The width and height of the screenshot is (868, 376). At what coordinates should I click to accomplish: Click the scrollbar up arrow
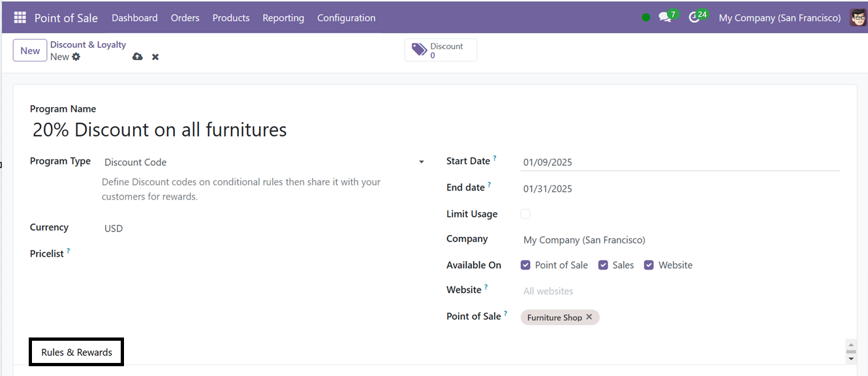pyautogui.click(x=850, y=345)
